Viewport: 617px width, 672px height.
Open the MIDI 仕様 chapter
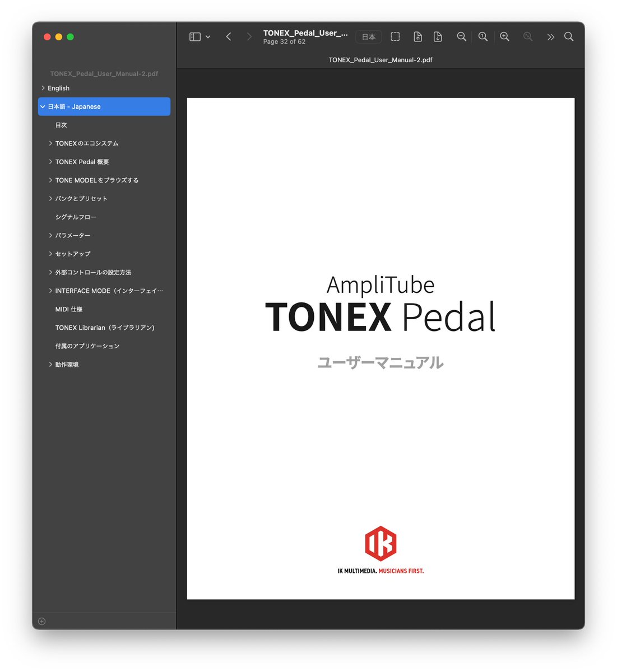coord(69,309)
